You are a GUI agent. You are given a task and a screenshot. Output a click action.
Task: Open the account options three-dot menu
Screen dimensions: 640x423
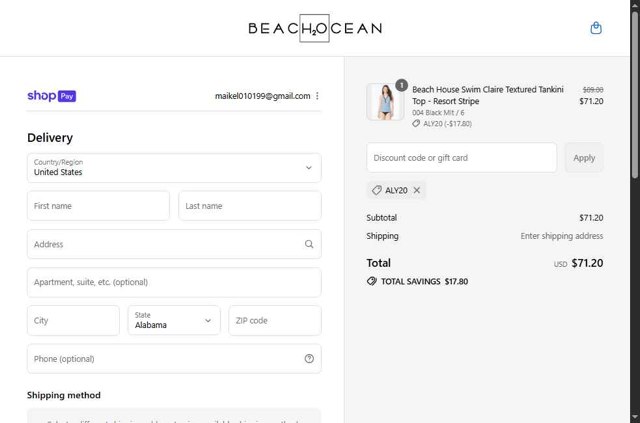pyautogui.click(x=317, y=96)
